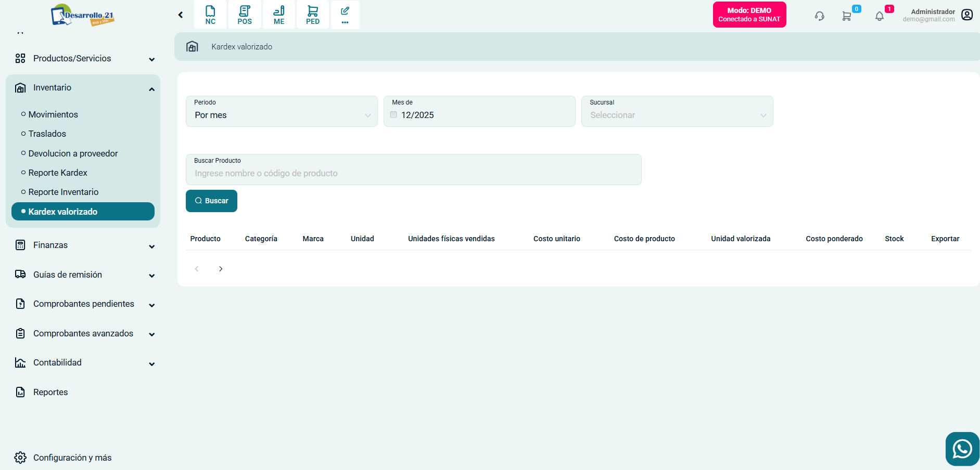Open the Sucursal dropdown
This screenshot has height=470, width=980.
coord(677,111)
